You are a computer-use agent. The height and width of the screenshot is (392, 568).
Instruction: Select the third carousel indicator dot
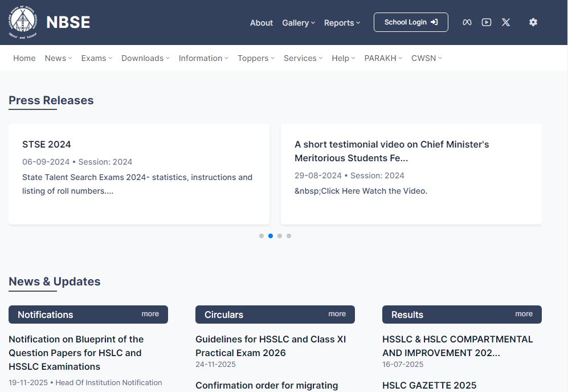280,236
